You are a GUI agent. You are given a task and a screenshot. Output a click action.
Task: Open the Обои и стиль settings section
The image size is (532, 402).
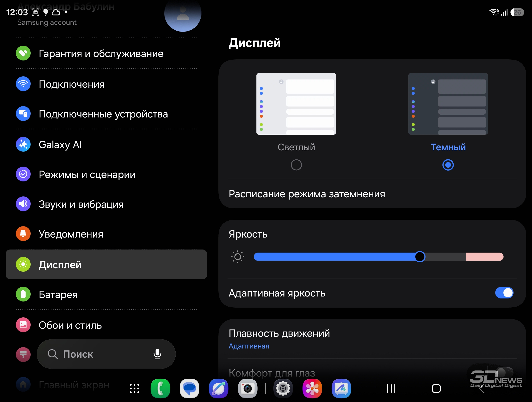[x=106, y=325]
